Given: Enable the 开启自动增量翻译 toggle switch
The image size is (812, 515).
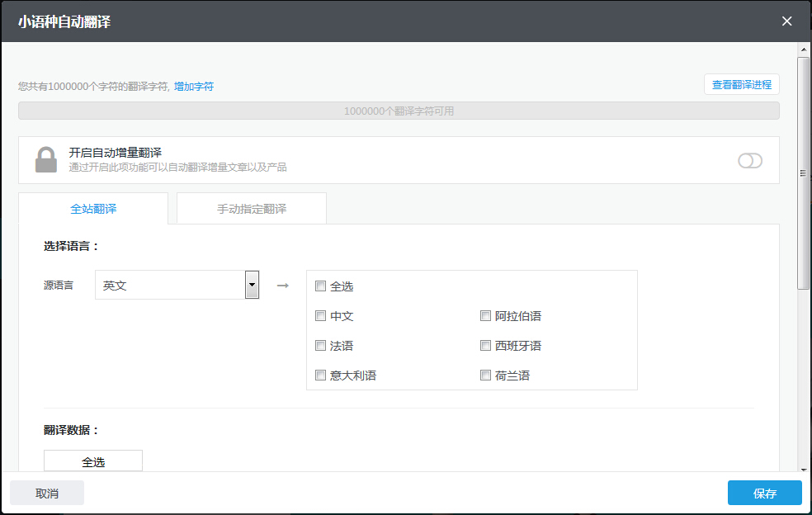Looking at the screenshot, I should point(750,161).
